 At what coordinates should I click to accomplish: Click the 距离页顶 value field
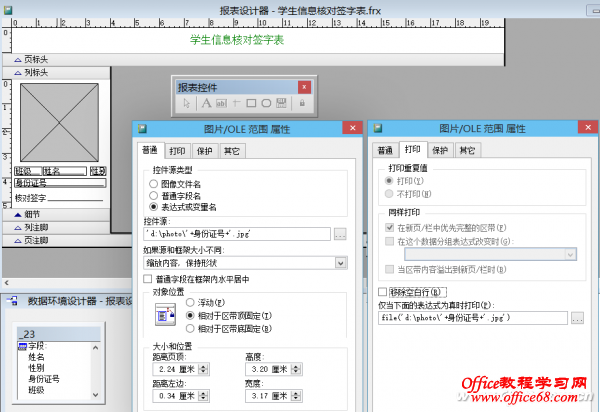(176, 369)
